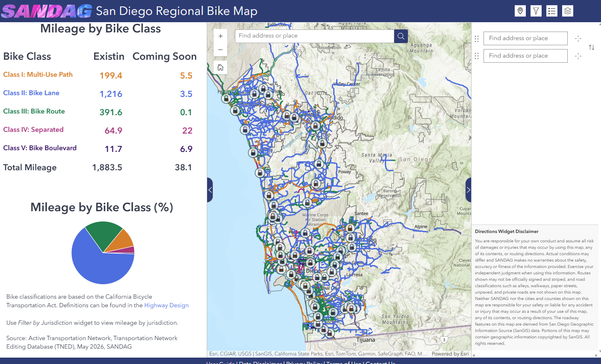Select the orange Class I pie slice
Viewport: 601px width, 364px height.
pos(122,241)
